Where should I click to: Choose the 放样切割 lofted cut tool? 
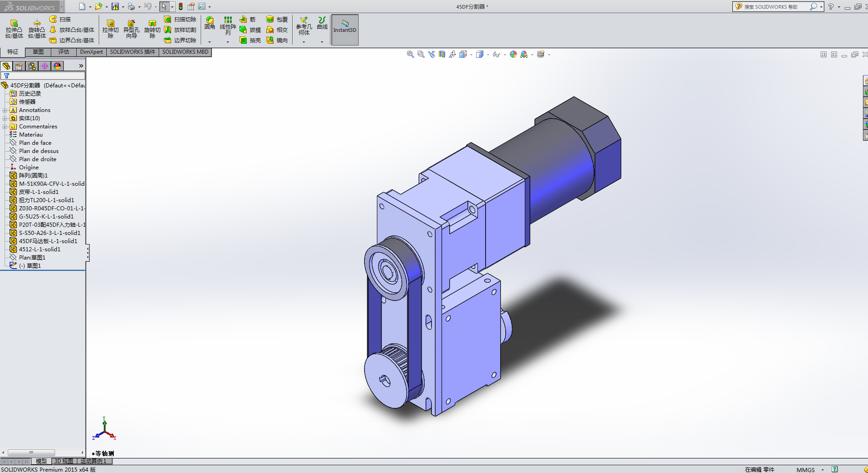point(180,30)
